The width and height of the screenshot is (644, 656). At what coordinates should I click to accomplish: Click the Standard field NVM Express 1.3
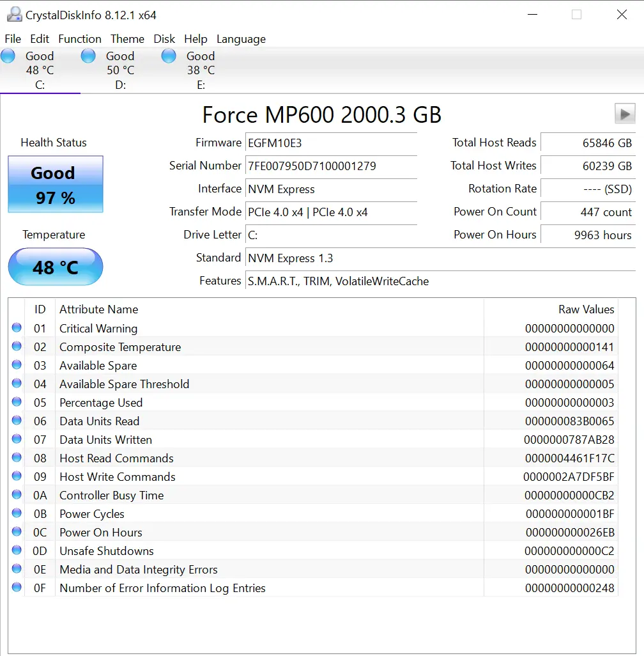[441, 258]
